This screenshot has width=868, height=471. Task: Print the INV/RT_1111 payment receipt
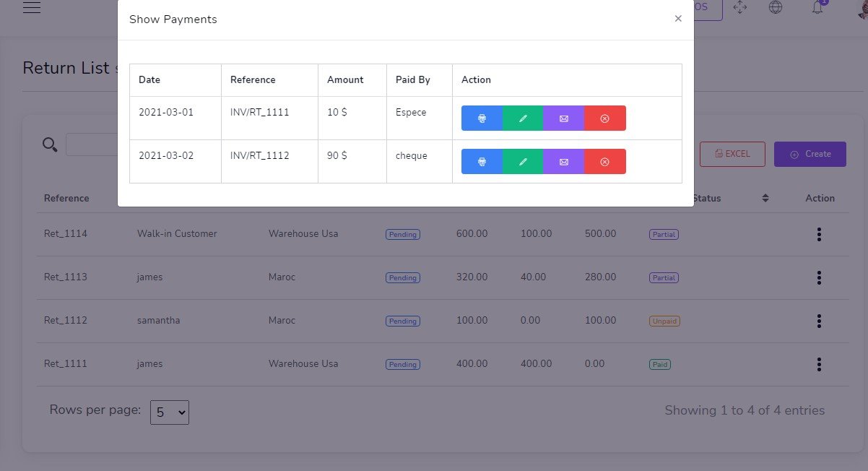coord(482,118)
